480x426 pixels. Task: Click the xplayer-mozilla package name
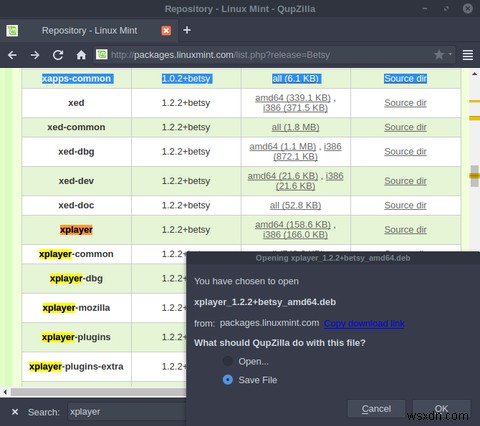point(76,308)
